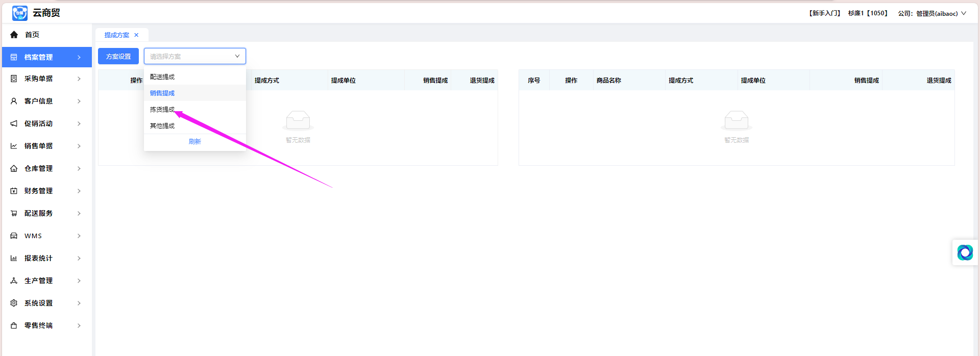Click the 客户信息 person icon

pyautogui.click(x=14, y=101)
